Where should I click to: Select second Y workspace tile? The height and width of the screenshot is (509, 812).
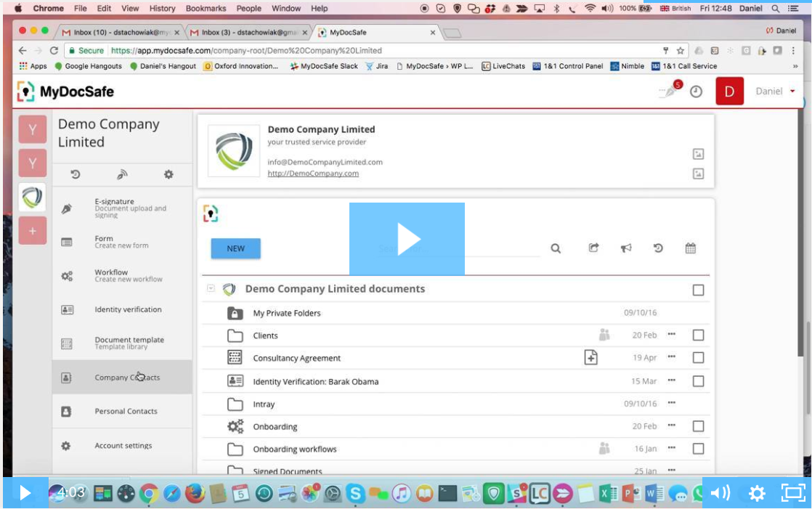(x=32, y=163)
